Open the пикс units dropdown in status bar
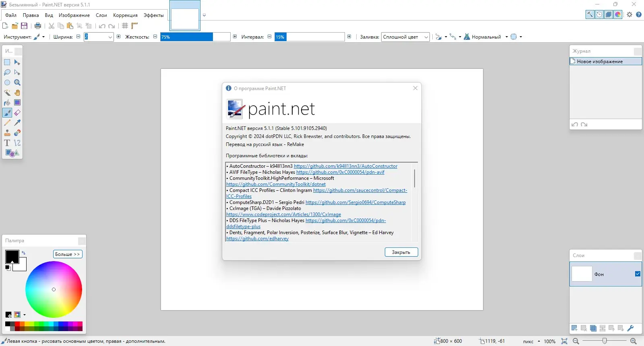 (x=531, y=341)
